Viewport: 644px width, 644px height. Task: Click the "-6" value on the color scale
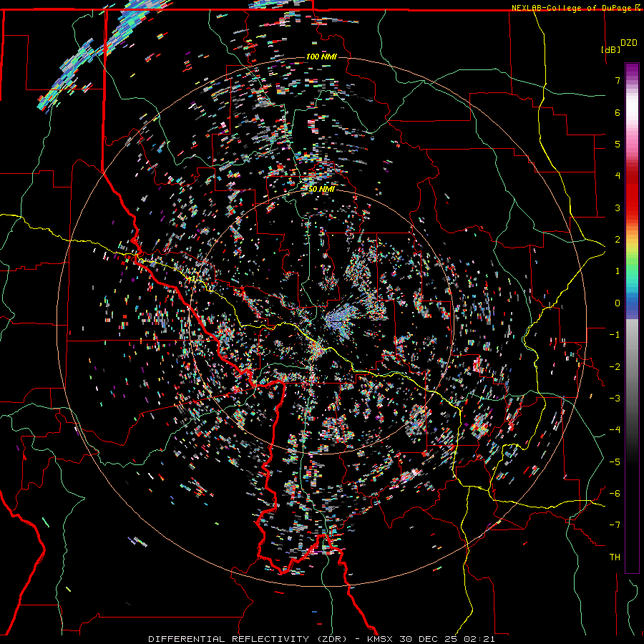click(615, 493)
